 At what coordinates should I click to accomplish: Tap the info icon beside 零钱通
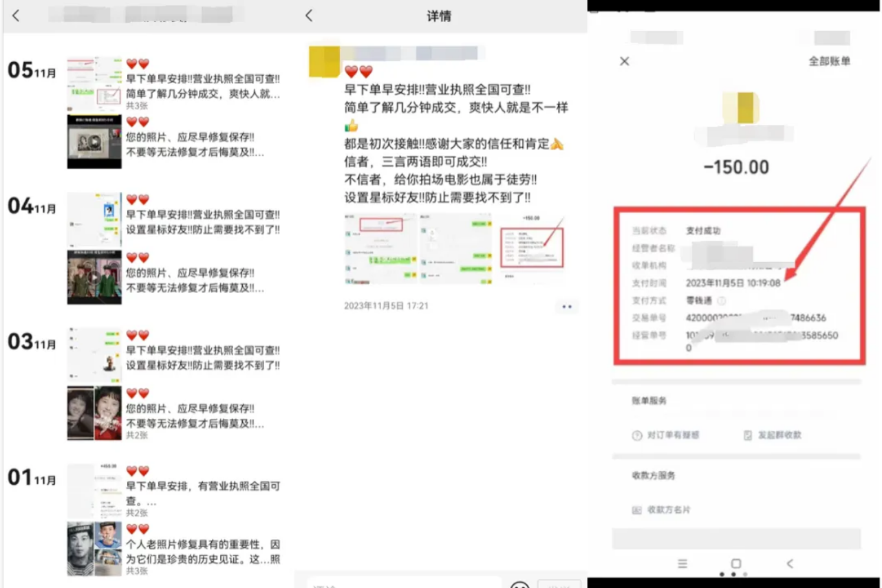coord(722,301)
